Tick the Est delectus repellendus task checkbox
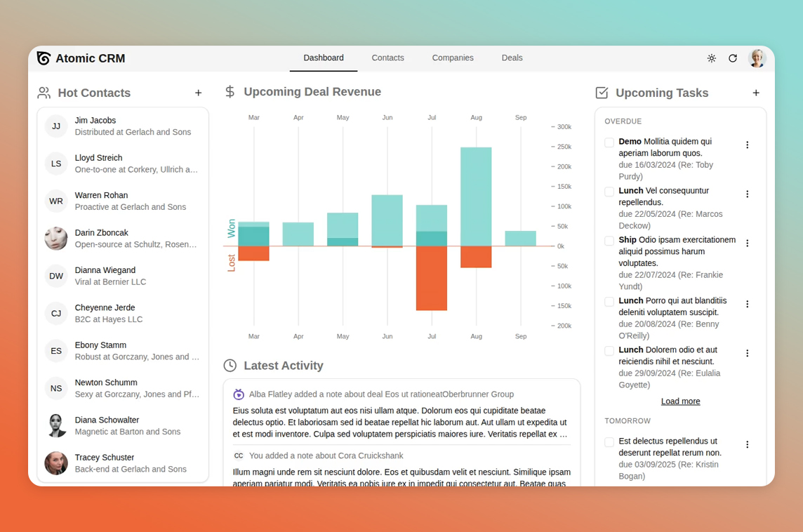803x532 pixels. click(x=609, y=442)
